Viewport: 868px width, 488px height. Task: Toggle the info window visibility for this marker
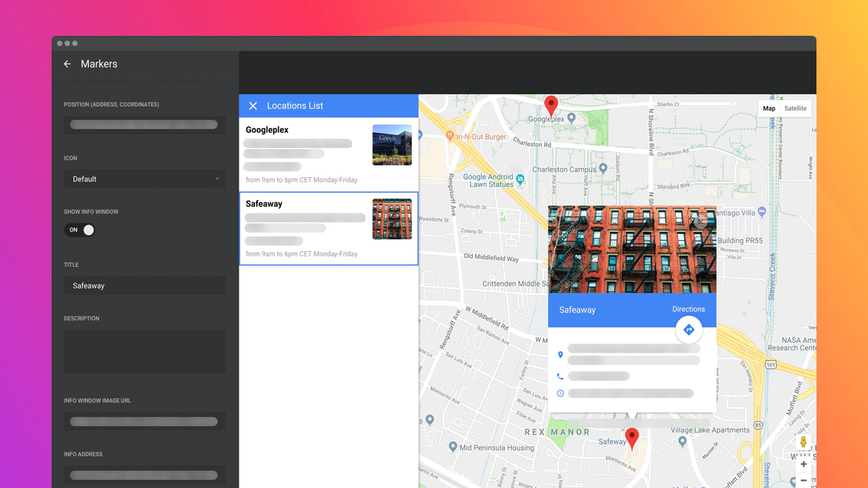click(x=79, y=230)
